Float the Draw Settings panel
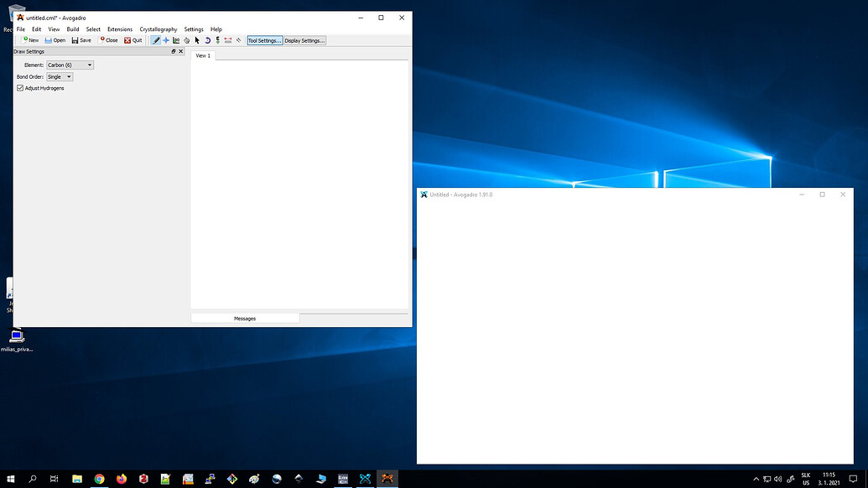Image resolution: width=868 pixels, height=488 pixels. click(x=174, y=51)
